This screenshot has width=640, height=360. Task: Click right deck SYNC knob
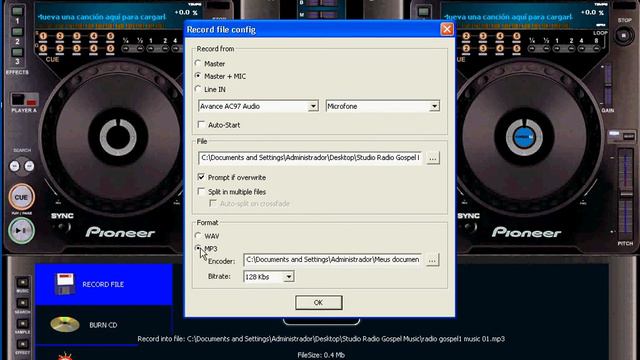pos(469,228)
